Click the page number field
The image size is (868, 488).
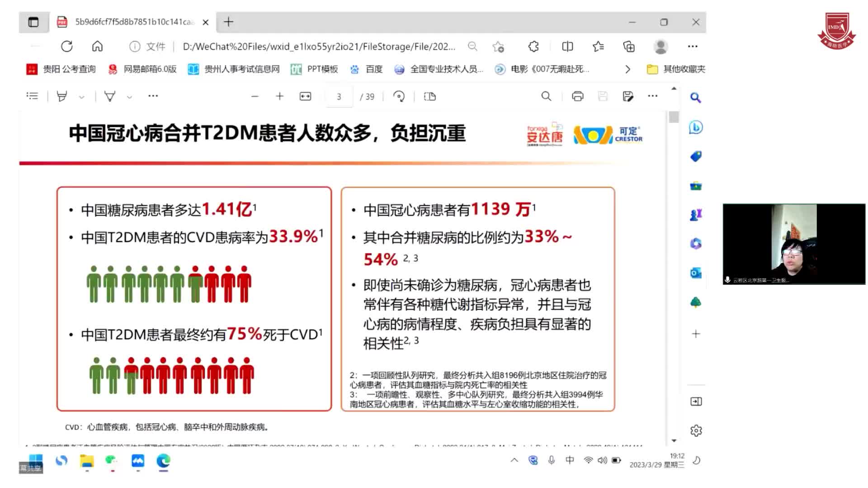coord(339,96)
